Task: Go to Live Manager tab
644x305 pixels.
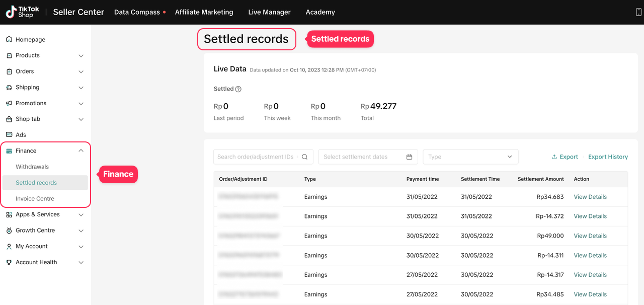Action: [269, 12]
